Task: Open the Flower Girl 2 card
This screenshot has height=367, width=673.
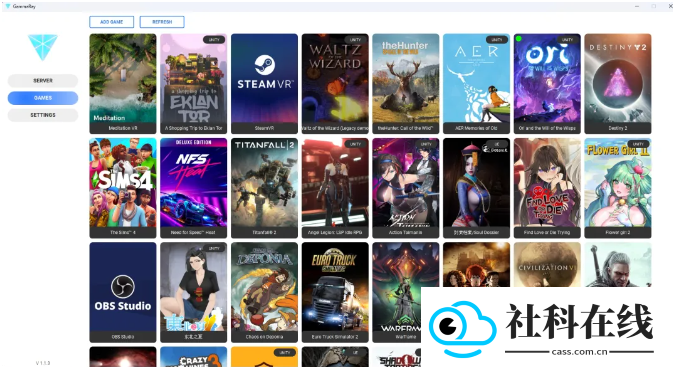Action: [x=618, y=188]
